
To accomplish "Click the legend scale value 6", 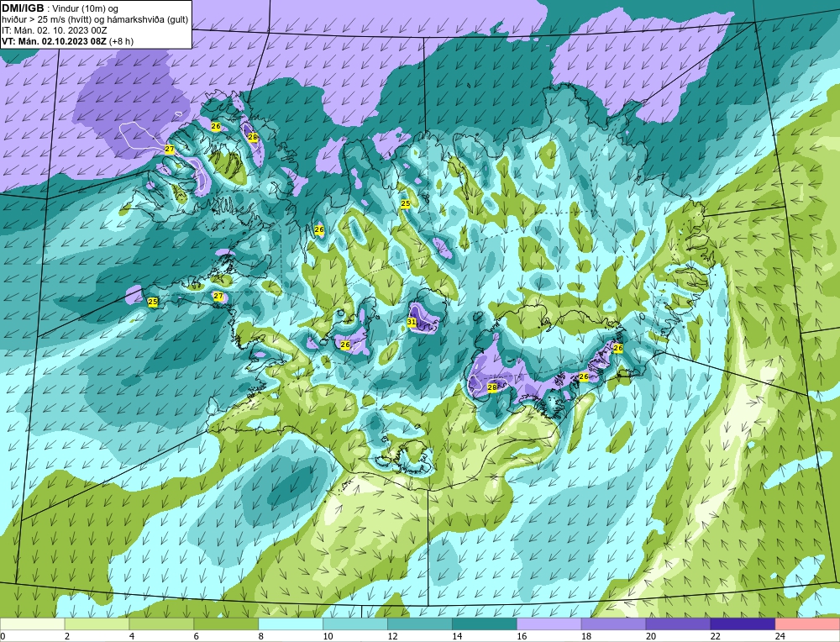I will [x=197, y=636].
